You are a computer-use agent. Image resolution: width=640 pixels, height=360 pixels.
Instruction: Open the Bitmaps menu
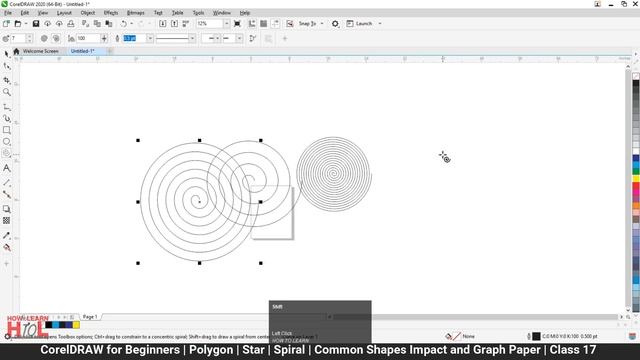point(136,13)
